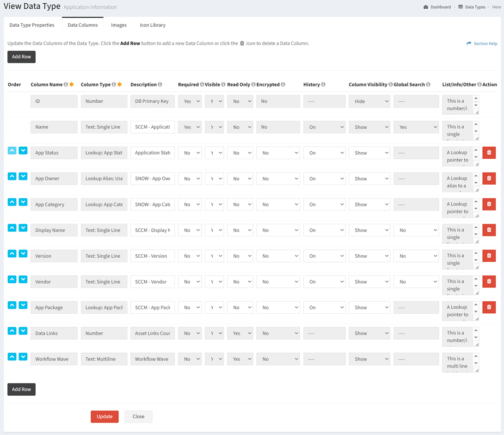
Task: Open Required dropdown for ID row
Action: point(190,101)
